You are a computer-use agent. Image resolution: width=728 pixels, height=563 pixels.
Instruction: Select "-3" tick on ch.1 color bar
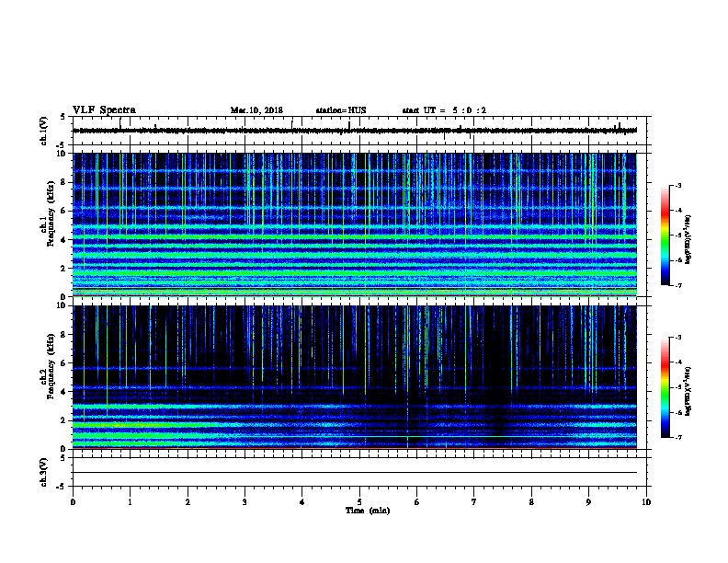click(x=677, y=185)
